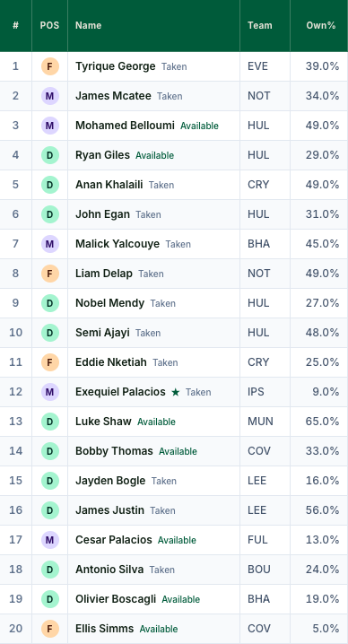Click the M position badge for James Mcatee
Screen dimensions: 348x644
[49, 96]
